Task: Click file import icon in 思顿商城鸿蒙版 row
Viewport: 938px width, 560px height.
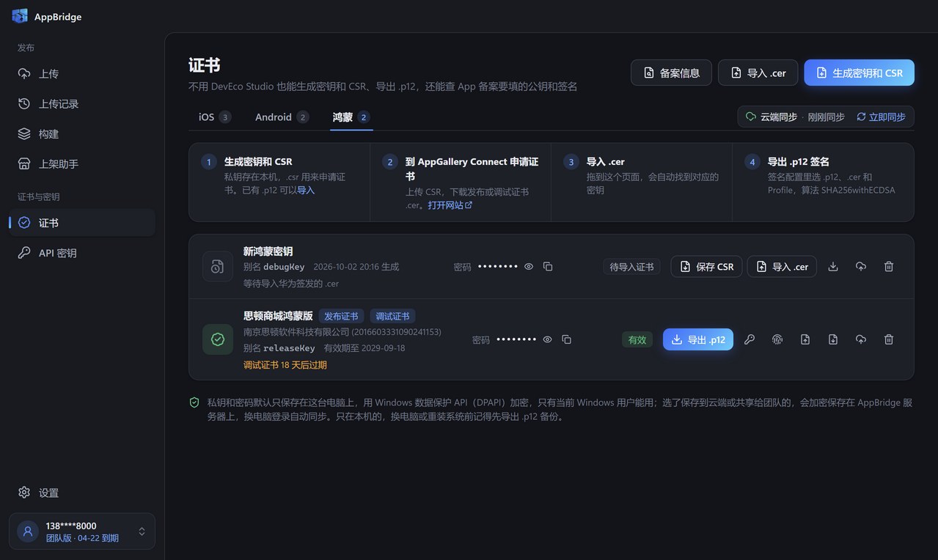Action: point(805,339)
